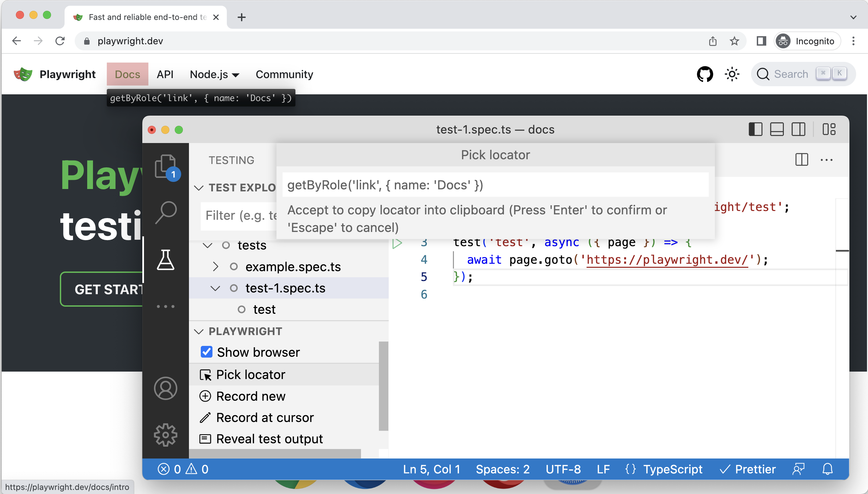Open the Search view in VS Code activity bar
The image size is (868, 494).
coord(166,212)
